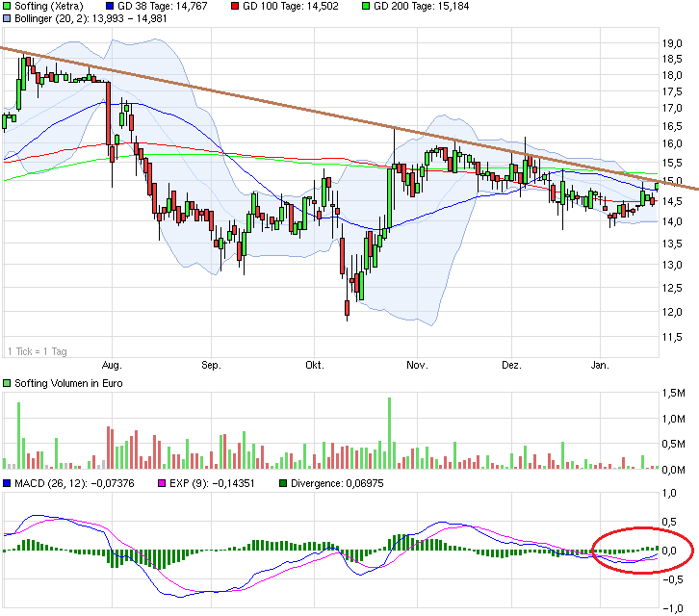The width and height of the screenshot is (699, 616).
Task: Click the red GD 100 Tage legend swatch
Action: point(235,6)
